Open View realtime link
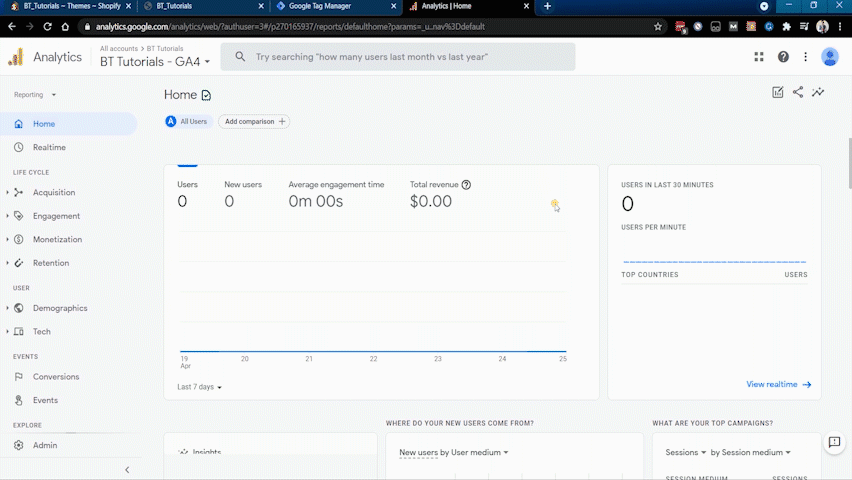 tap(778, 384)
